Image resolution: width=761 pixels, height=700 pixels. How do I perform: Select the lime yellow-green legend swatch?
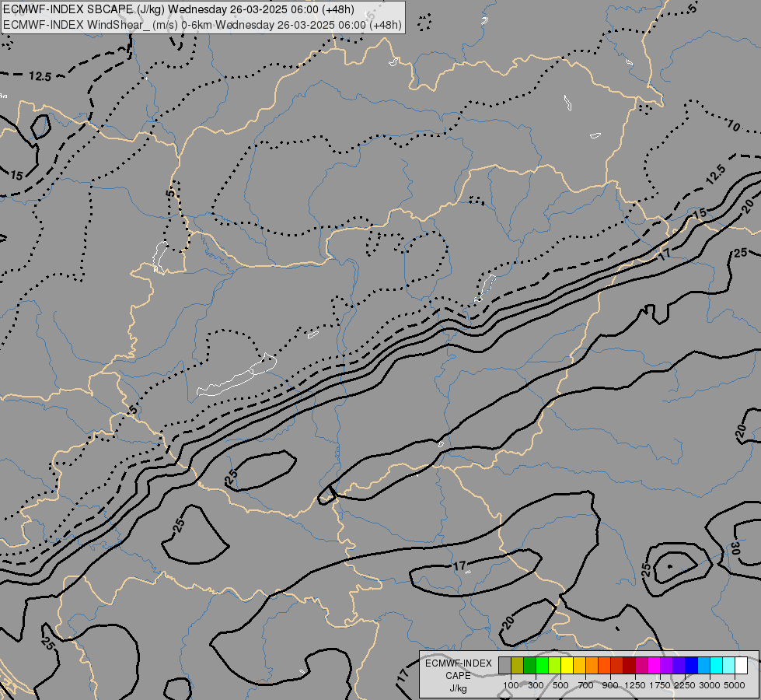pos(555,666)
